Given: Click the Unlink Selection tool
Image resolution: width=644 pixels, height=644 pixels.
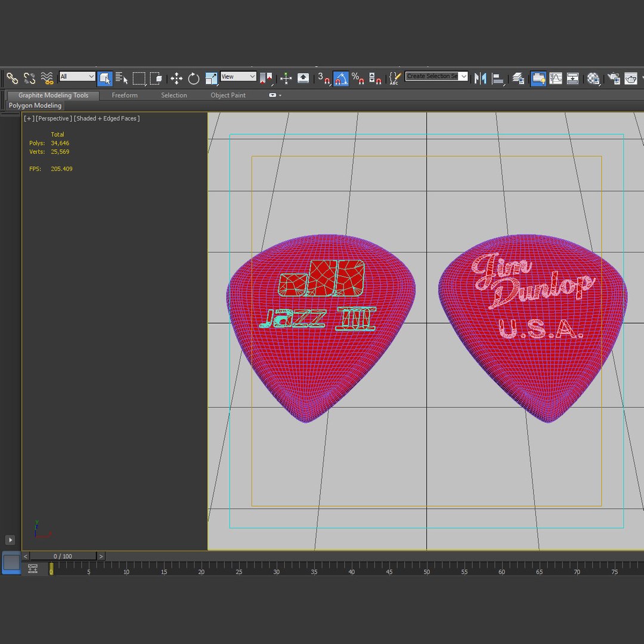Looking at the screenshot, I should tap(30, 78).
